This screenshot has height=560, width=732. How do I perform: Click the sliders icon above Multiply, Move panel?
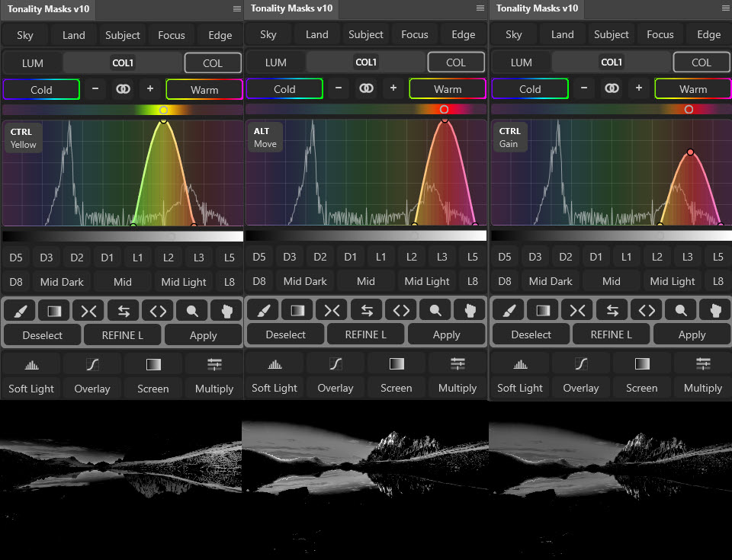point(457,363)
